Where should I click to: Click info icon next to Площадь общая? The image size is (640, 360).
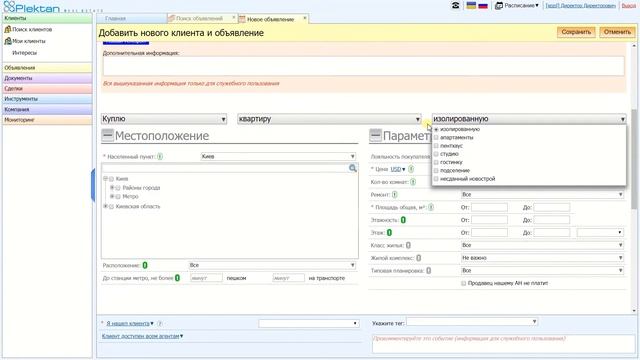coord(431,207)
